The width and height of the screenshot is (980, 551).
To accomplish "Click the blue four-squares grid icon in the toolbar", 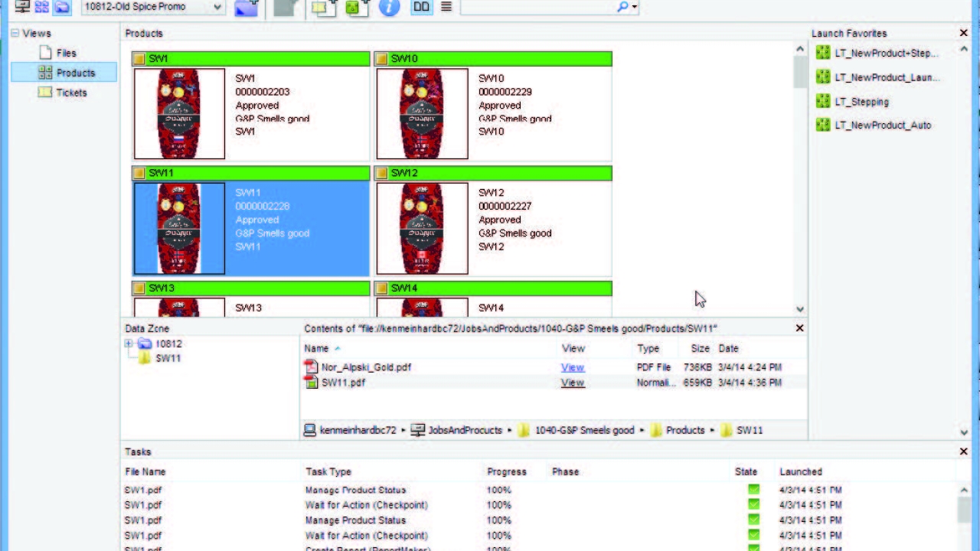I will pyautogui.click(x=42, y=7).
